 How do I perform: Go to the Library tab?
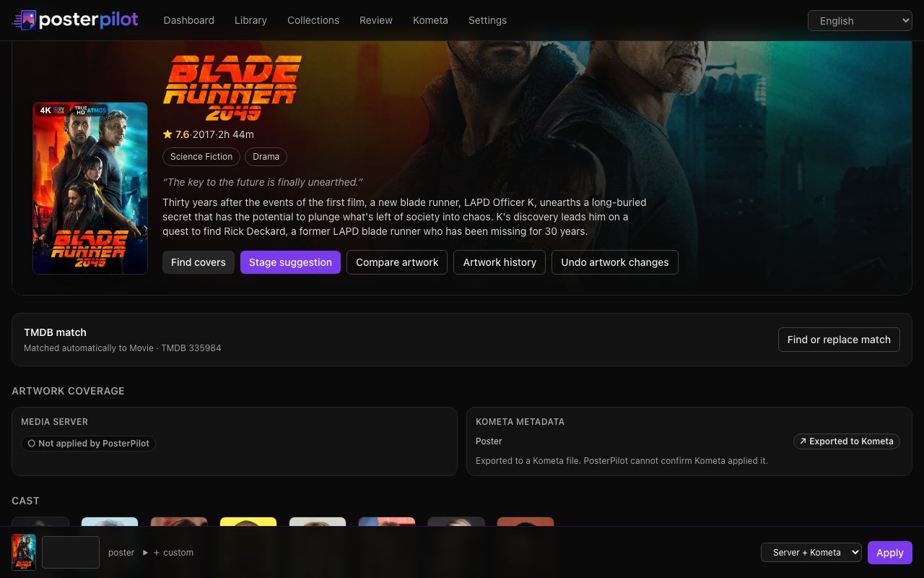pos(250,20)
